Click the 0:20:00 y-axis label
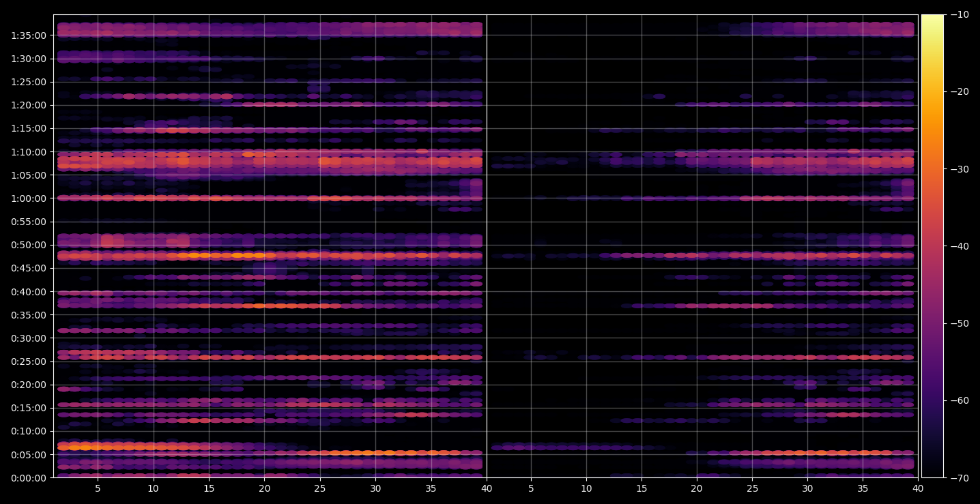The width and height of the screenshot is (980, 504). click(29, 385)
